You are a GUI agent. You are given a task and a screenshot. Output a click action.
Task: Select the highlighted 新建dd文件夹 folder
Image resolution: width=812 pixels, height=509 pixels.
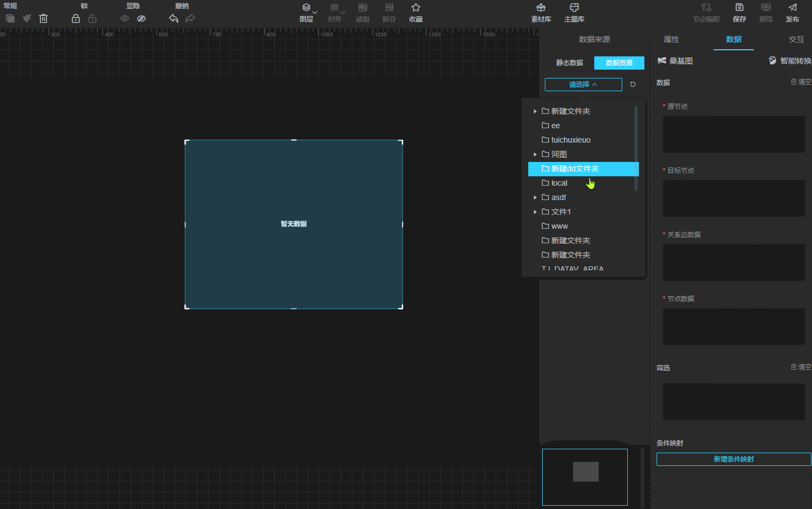click(x=583, y=169)
